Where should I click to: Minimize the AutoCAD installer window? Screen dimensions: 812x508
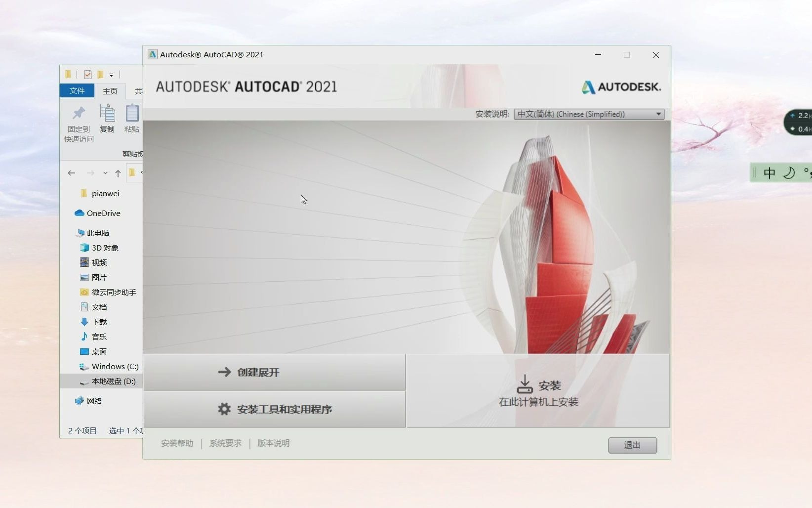(598, 54)
